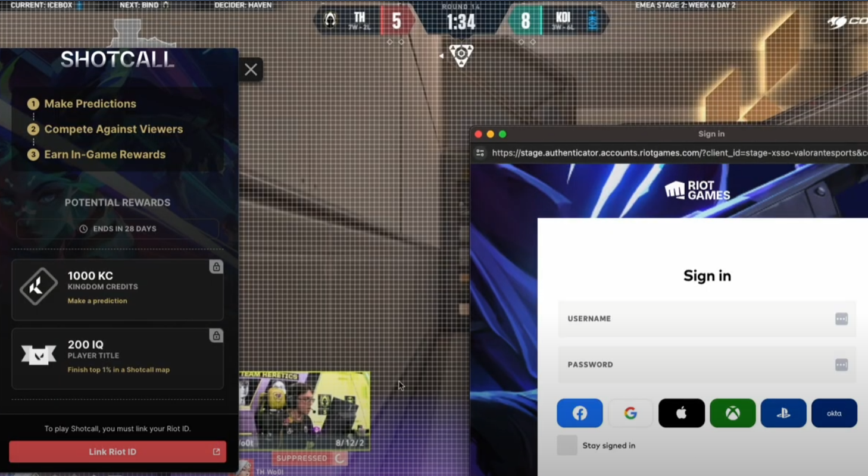Enable the Stay signed in checkbox

pos(567,445)
